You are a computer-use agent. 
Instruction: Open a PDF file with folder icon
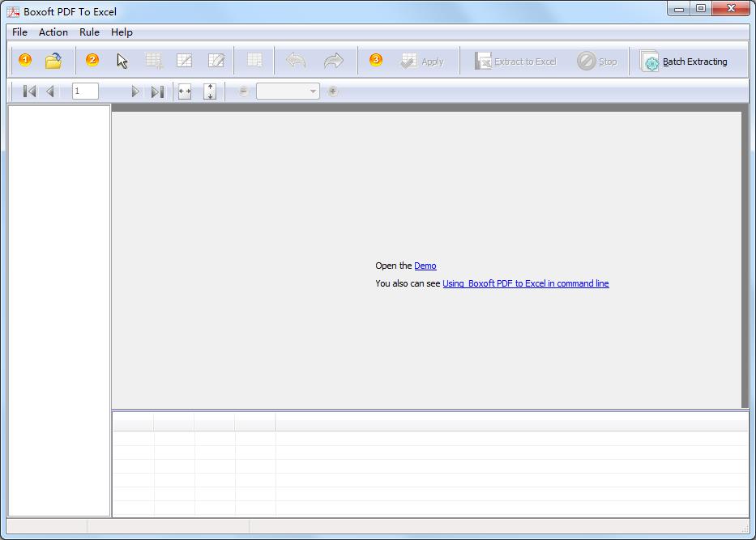pos(53,62)
